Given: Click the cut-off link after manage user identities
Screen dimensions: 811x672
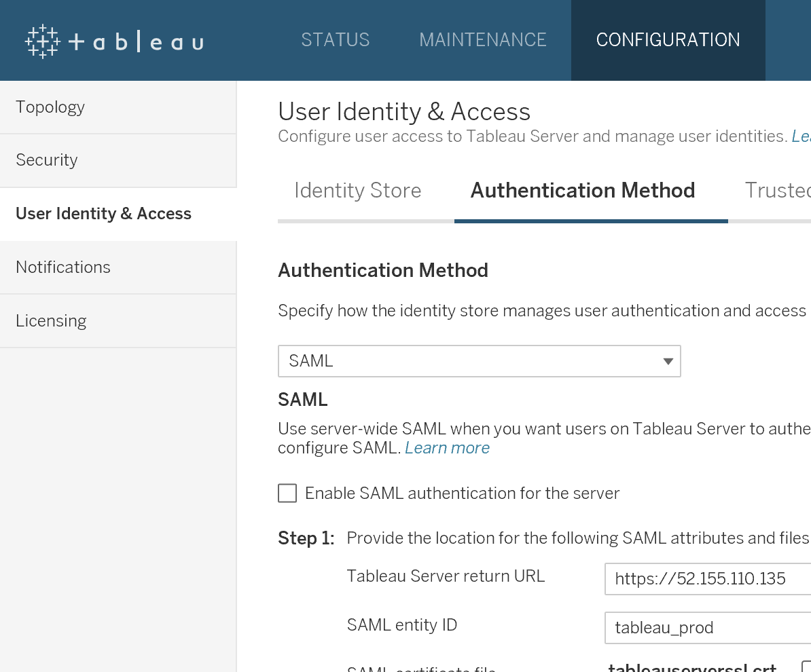Looking at the screenshot, I should pos(801,136).
